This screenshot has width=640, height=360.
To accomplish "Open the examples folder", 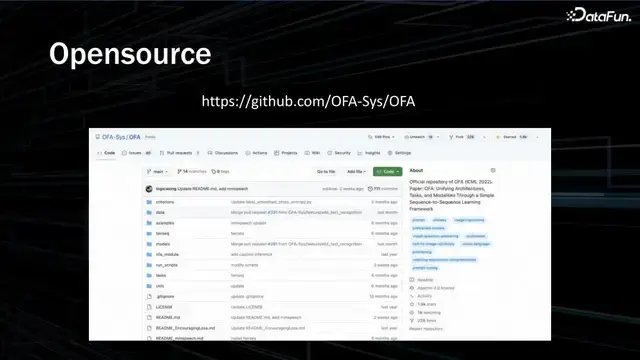I will coord(165,223).
